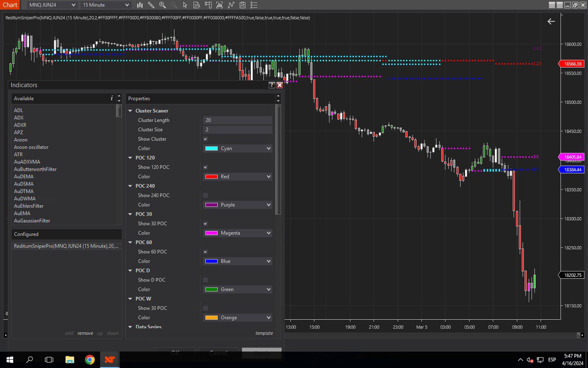Toggle the Chart Trader icon
Viewport: 588px width, 368px height.
pos(208,5)
